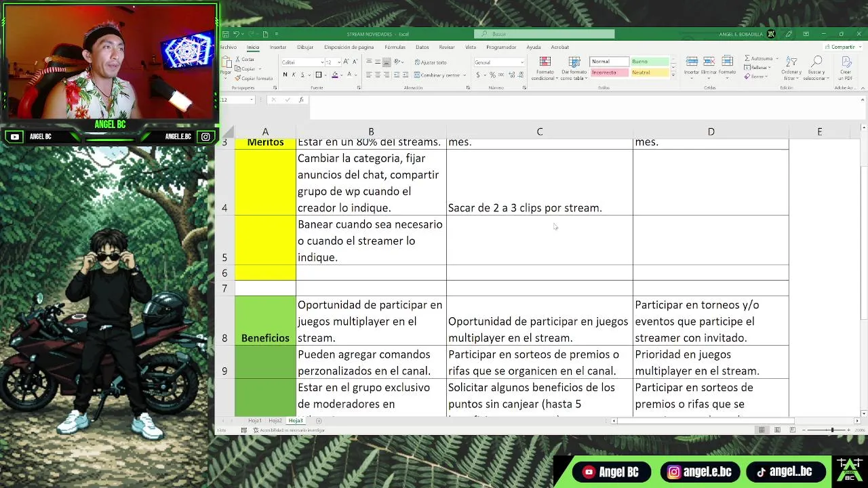Toggle align text right
Screen dimensions: 868x488
(x=387, y=75)
